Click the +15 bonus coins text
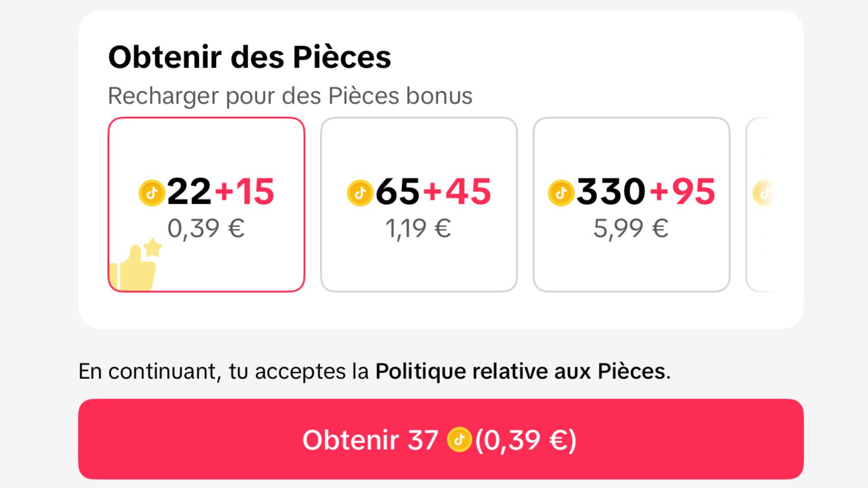The width and height of the screenshot is (868, 488). click(x=245, y=192)
